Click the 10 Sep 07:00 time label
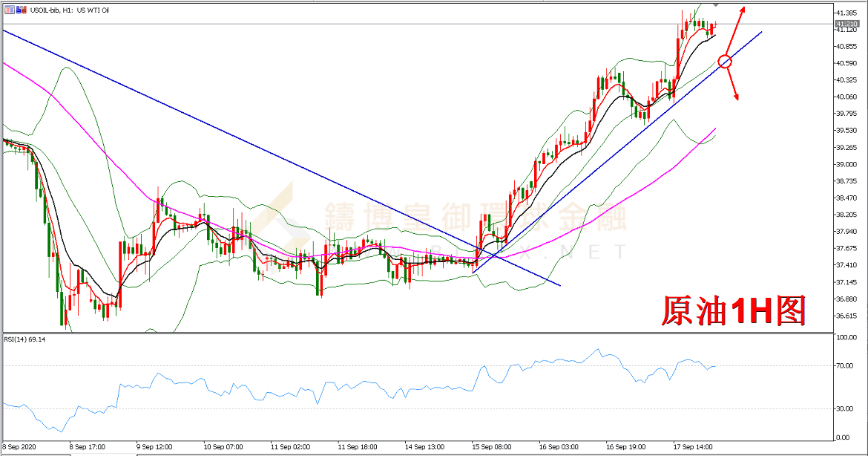 pyautogui.click(x=223, y=447)
